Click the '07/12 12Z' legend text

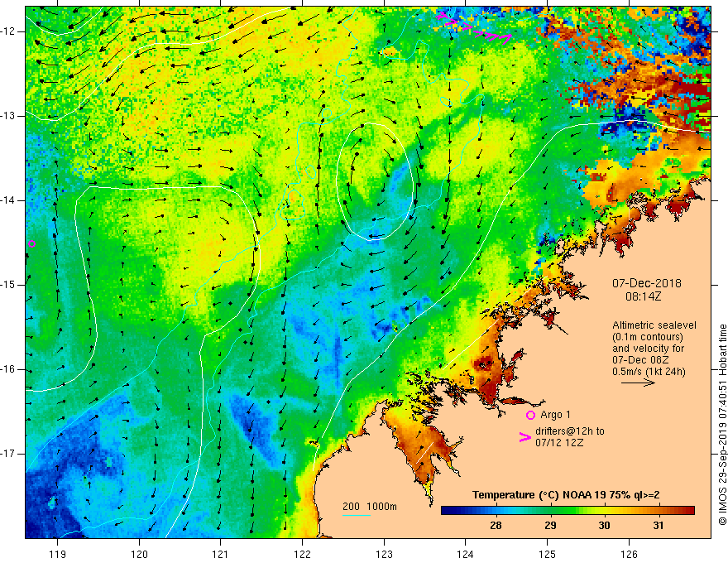tap(559, 443)
